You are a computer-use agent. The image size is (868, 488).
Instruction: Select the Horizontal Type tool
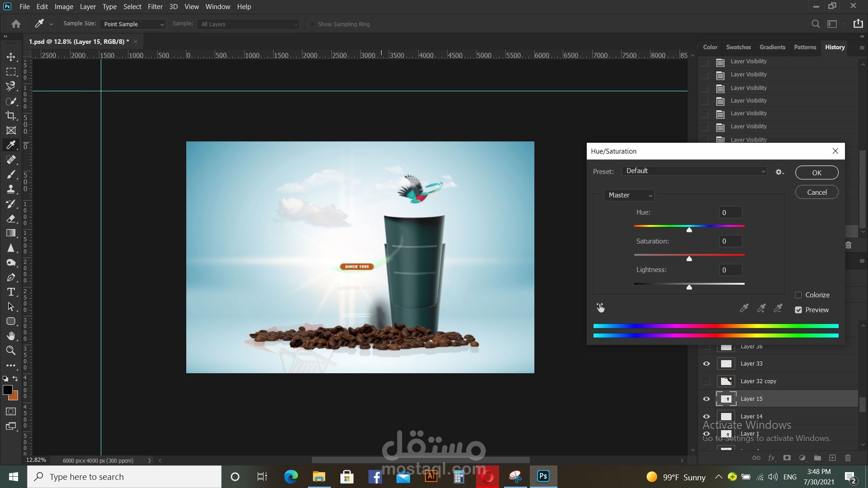click(x=11, y=292)
